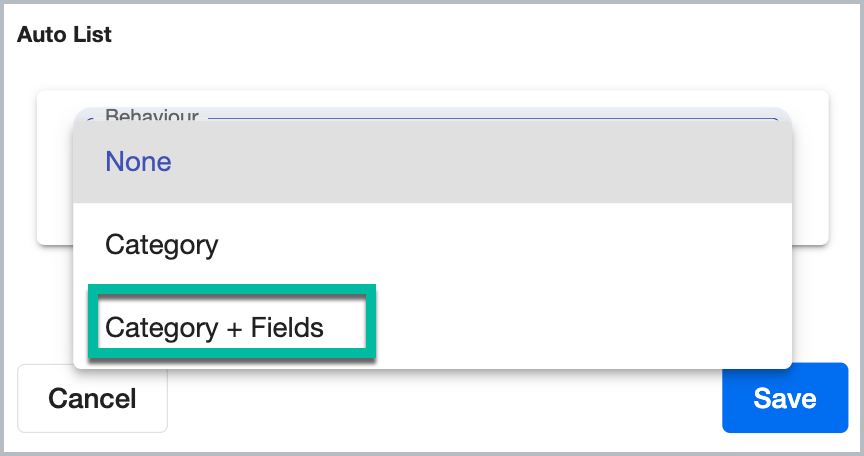Set behaviour to None
This screenshot has height=456, width=864.
tap(432, 161)
